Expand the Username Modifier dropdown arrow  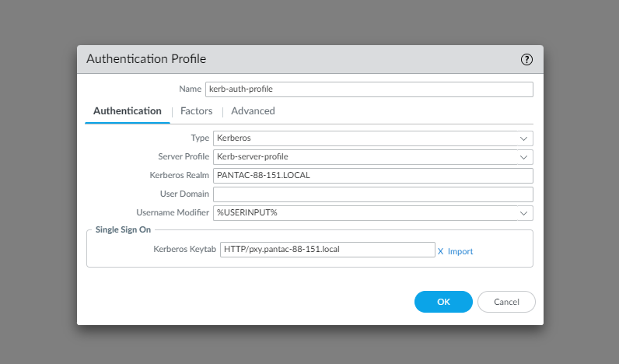point(524,213)
